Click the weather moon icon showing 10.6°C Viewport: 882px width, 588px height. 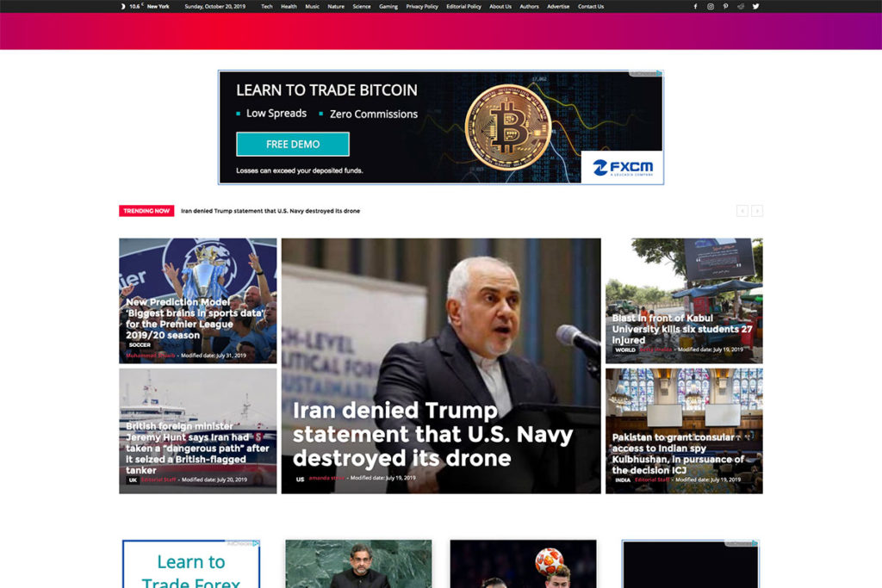122,6
